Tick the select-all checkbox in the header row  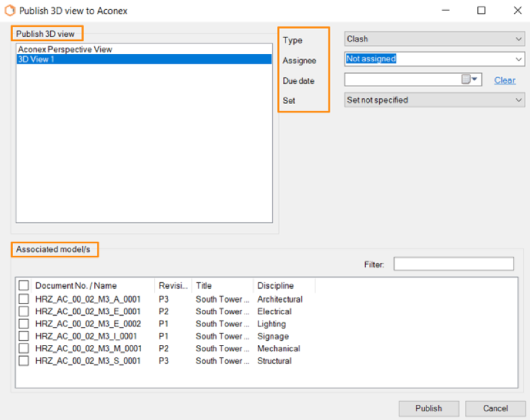pyautogui.click(x=24, y=285)
